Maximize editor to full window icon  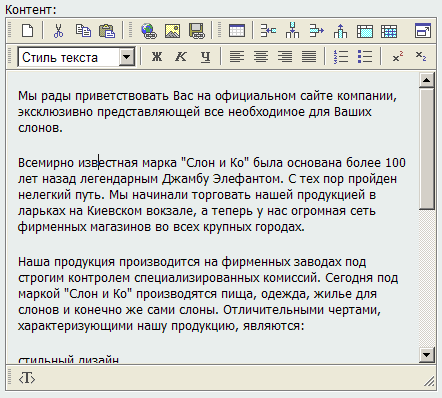pos(423,31)
